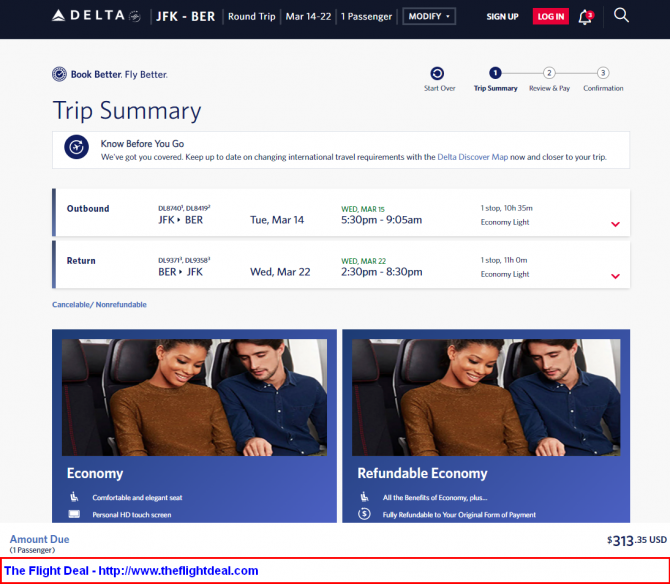This screenshot has width=670, height=584.
Task: Click the seat icon in Refundable Economy card
Action: point(364,497)
